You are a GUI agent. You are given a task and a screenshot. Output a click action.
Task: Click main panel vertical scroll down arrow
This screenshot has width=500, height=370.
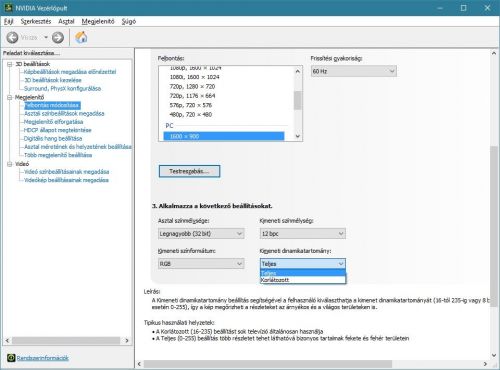[494, 355]
